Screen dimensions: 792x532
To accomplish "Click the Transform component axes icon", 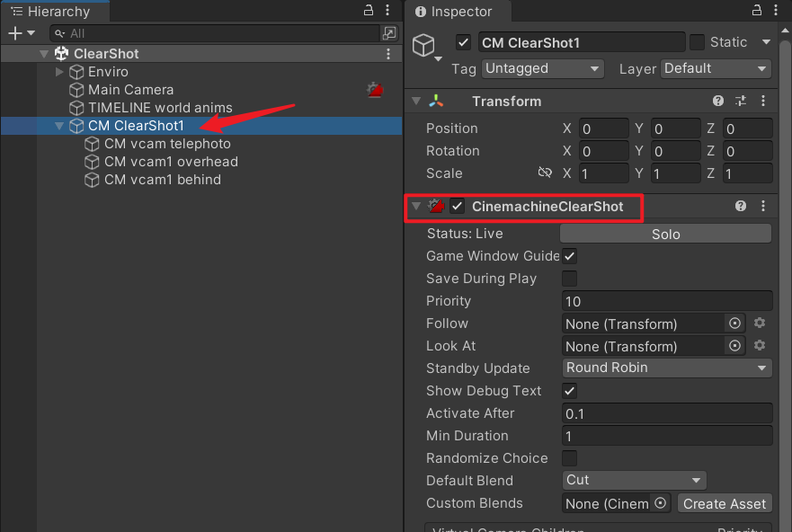I will (x=436, y=101).
